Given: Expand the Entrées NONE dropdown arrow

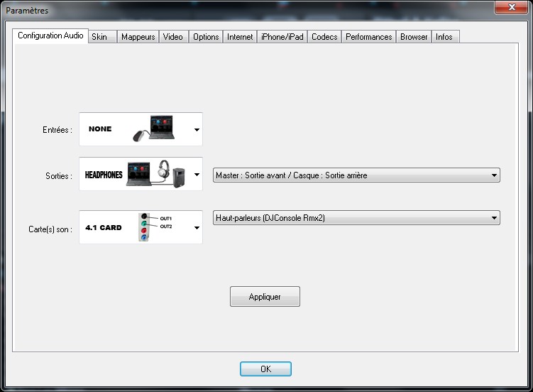Looking at the screenshot, I should coord(197,129).
